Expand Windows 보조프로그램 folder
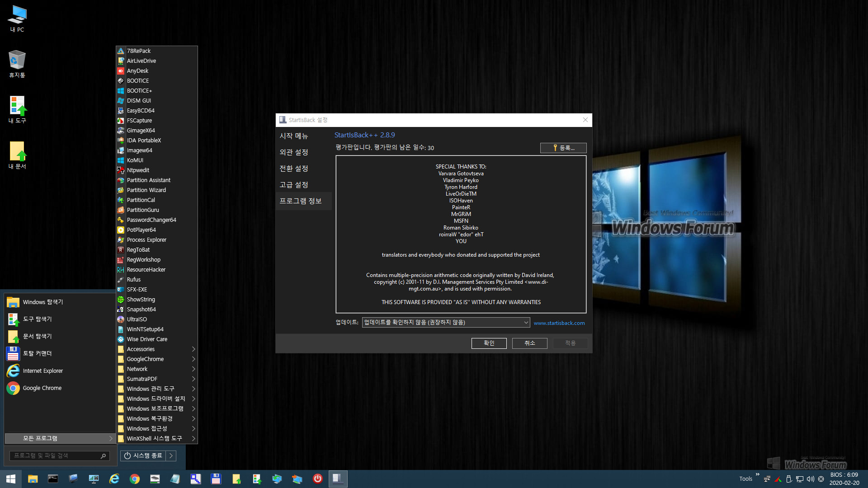This screenshot has height=488, width=868. [156, 409]
